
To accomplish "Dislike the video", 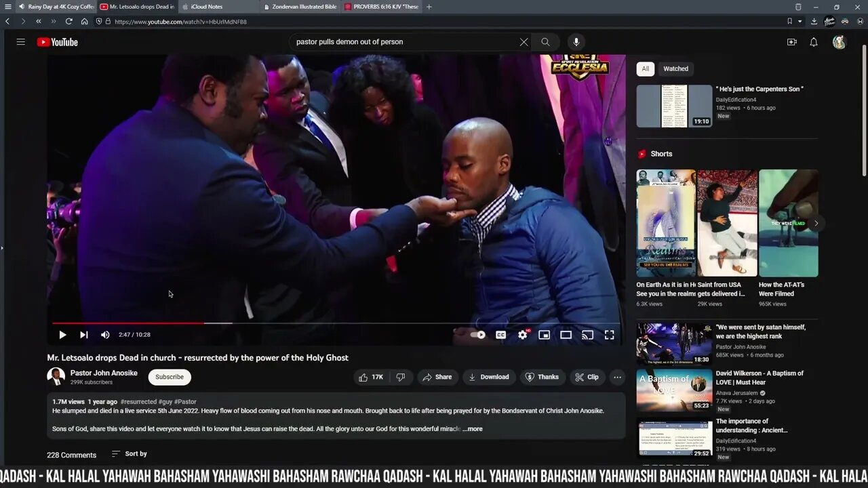I will (401, 377).
